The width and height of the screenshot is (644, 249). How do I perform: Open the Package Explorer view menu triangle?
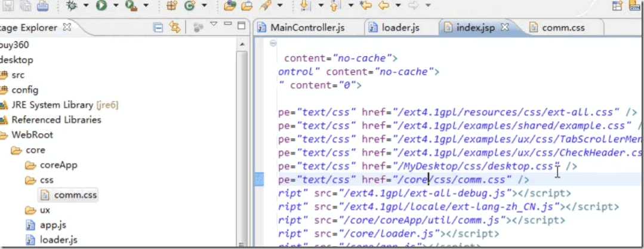(214, 24)
